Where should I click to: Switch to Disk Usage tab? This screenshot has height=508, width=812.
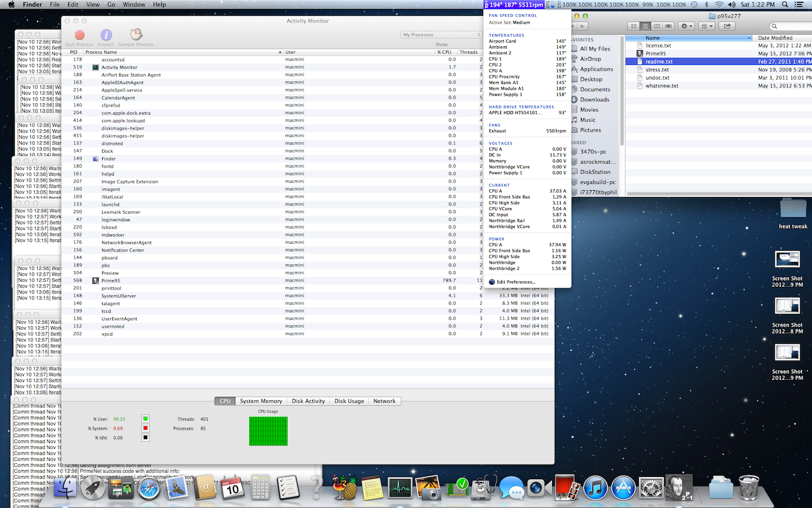[349, 401]
